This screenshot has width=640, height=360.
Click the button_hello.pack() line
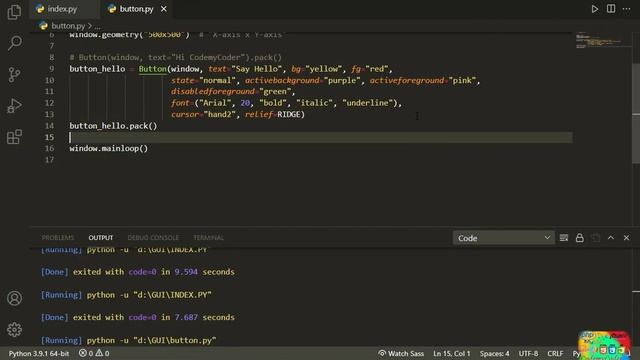113,126
